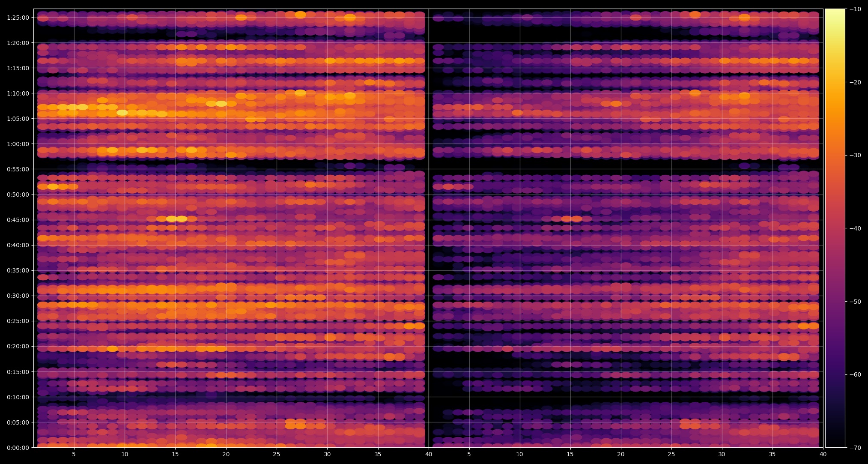Click the −70 colorbar tick label
868x464 pixels.
855,448
